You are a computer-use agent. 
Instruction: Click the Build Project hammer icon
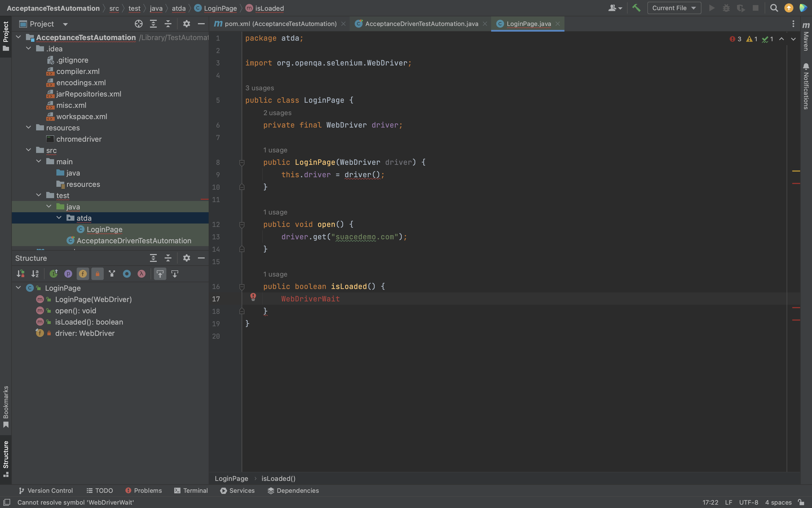[636, 8]
